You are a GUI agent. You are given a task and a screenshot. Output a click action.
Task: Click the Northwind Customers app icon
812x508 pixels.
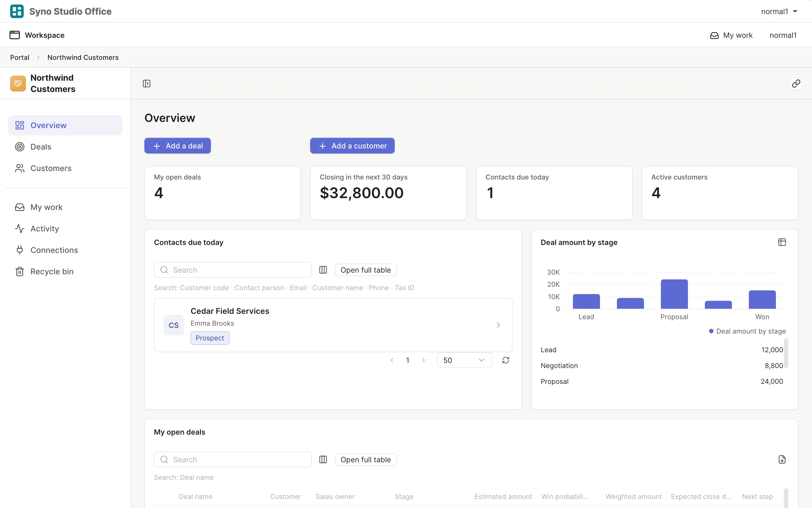(x=18, y=83)
